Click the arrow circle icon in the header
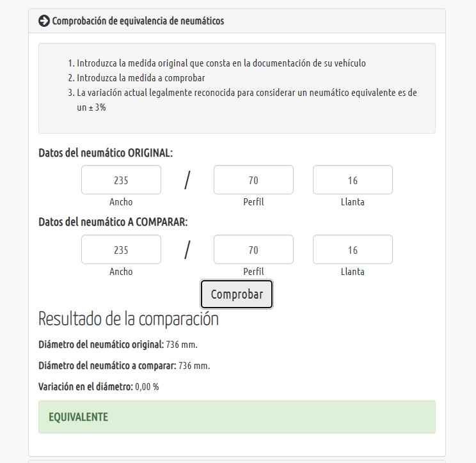The image size is (476, 463). [44, 21]
